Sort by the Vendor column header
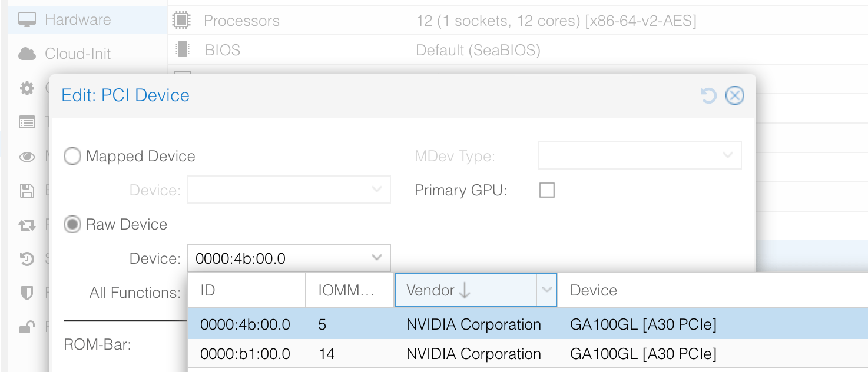 pyautogui.click(x=465, y=290)
